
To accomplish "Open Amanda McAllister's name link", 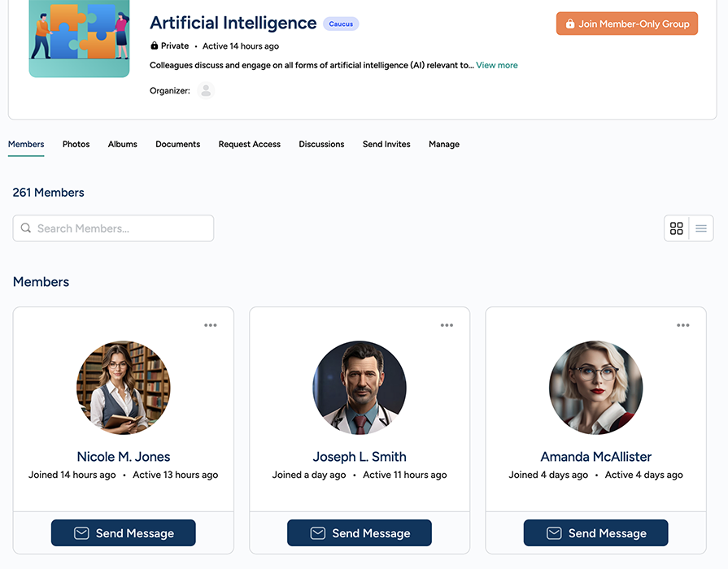I will pyautogui.click(x=596, y=457).
